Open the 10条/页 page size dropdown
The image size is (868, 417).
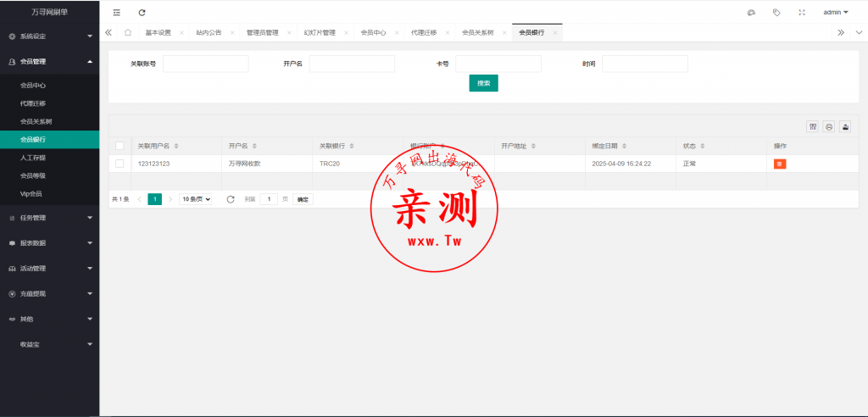pyautogui.click(x=196, y=199)
